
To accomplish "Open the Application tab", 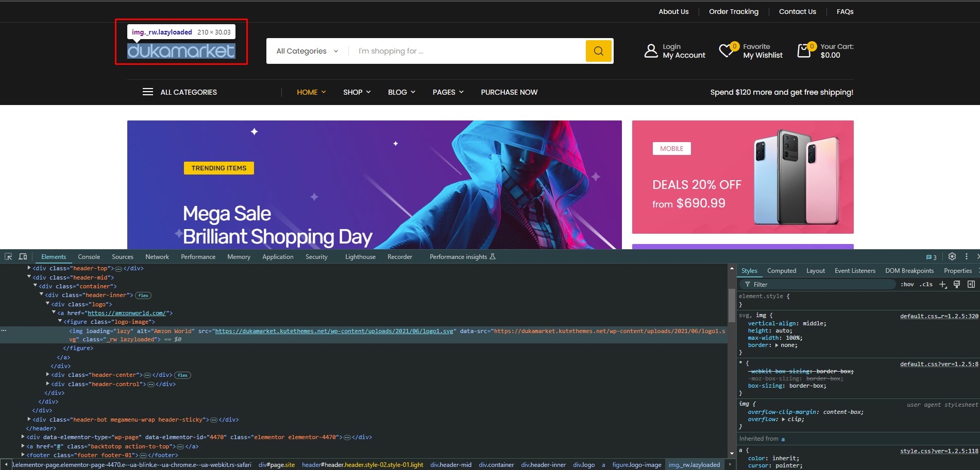I will [x=278, y=257].
